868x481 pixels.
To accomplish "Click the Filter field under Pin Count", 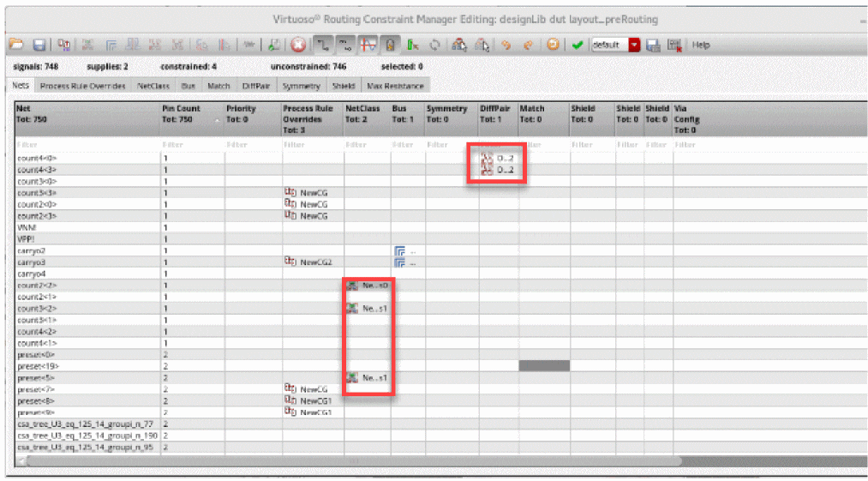I will [x=192, y=145].
